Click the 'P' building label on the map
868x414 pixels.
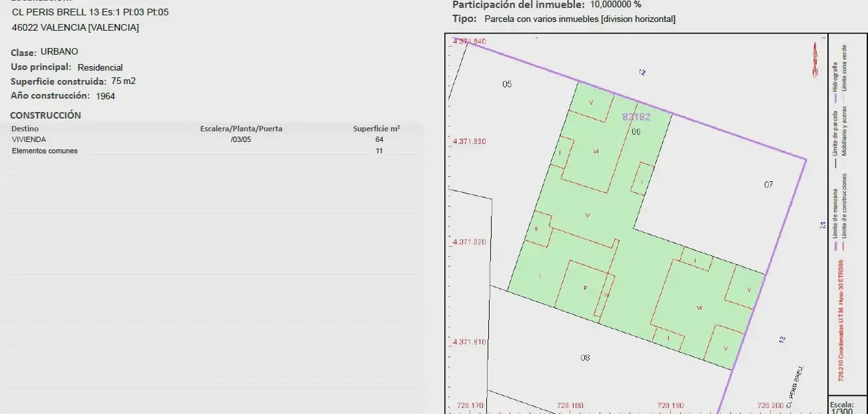point(585,288)
